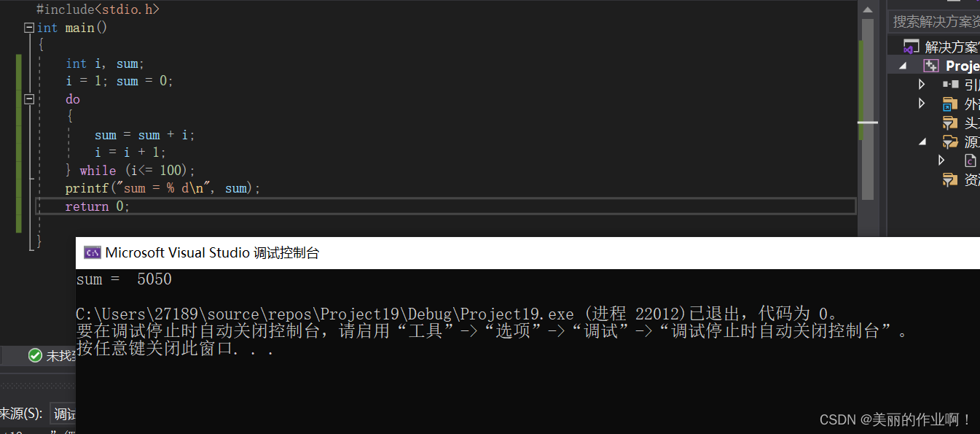Select the Project node's project icon
Image resolution: width=980 pixels, height=434 pixels.
(931, 66)
